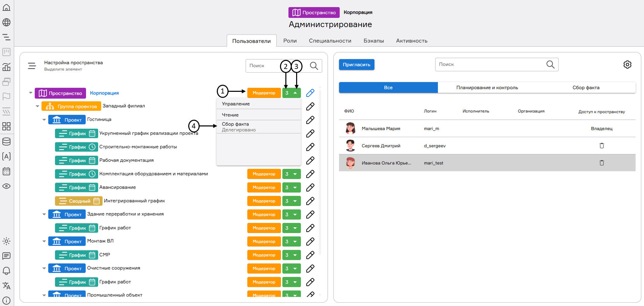644x306 pixels.
Task: Click the settings gear in users panel
Action: pos(627,65)
